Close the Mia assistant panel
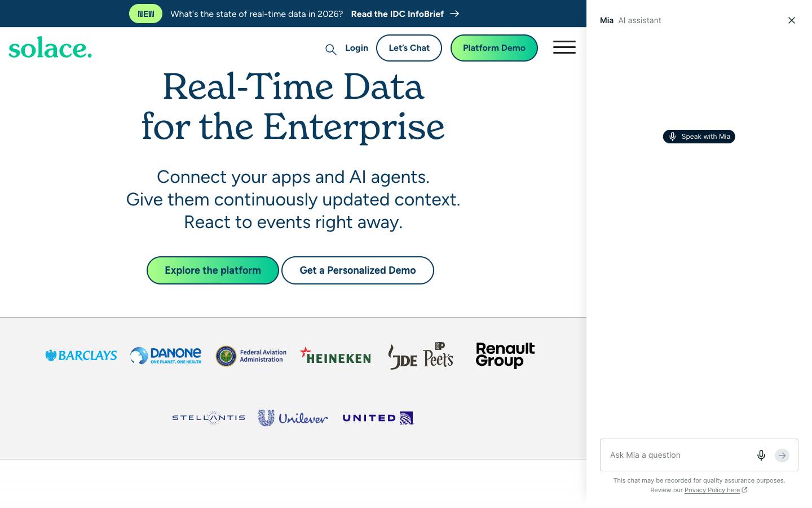 (792, 20)
